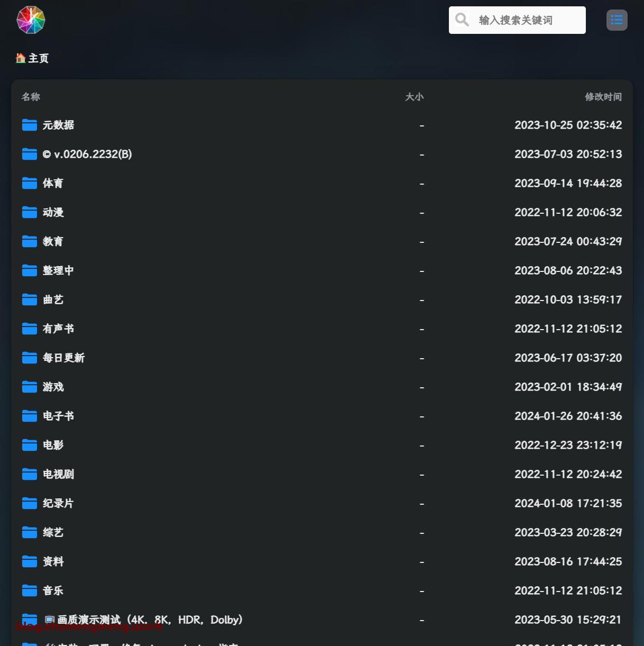Open the 电视剧 folder
This screenshot has width=644, height=646.
[x=58, y=474]
